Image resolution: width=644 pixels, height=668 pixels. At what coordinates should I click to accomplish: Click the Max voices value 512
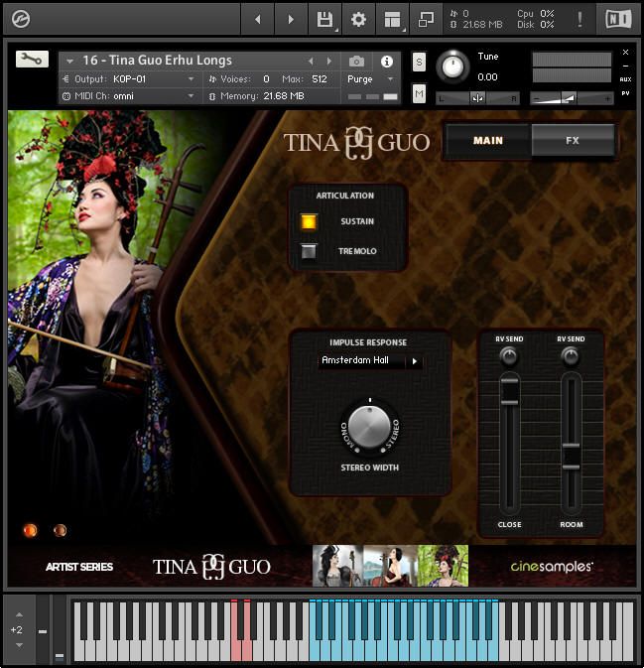click(319, 79)
